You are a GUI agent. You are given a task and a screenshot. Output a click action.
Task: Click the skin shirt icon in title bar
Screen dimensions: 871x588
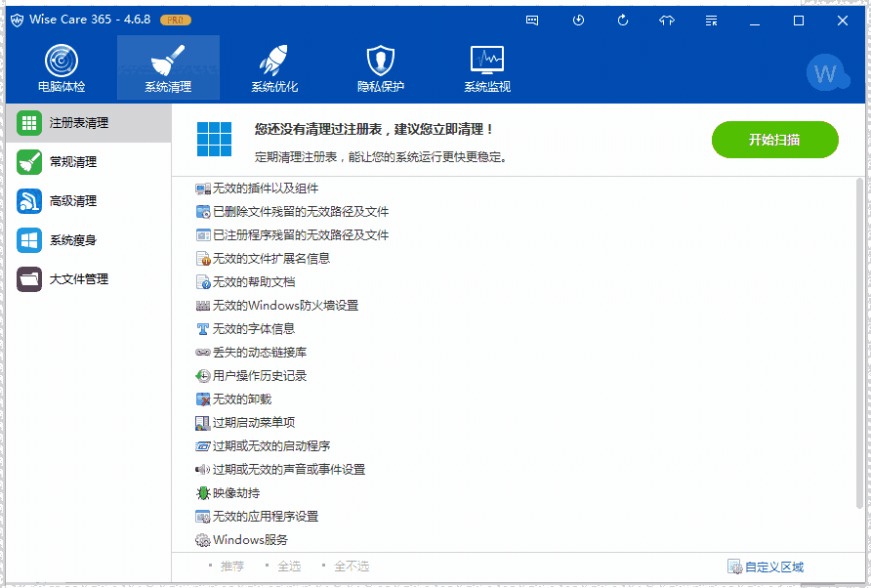pos(667,21)
